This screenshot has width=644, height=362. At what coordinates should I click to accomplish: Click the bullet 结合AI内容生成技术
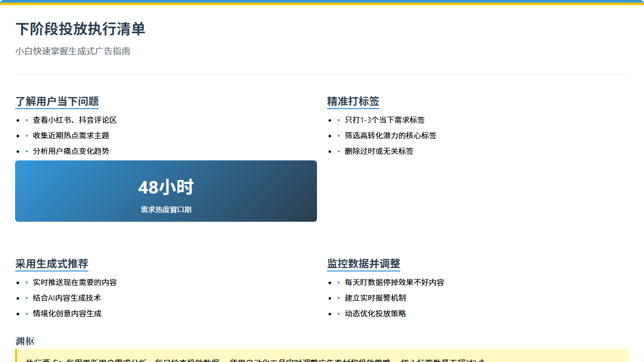pyautogui.click(x=67, y=298)
